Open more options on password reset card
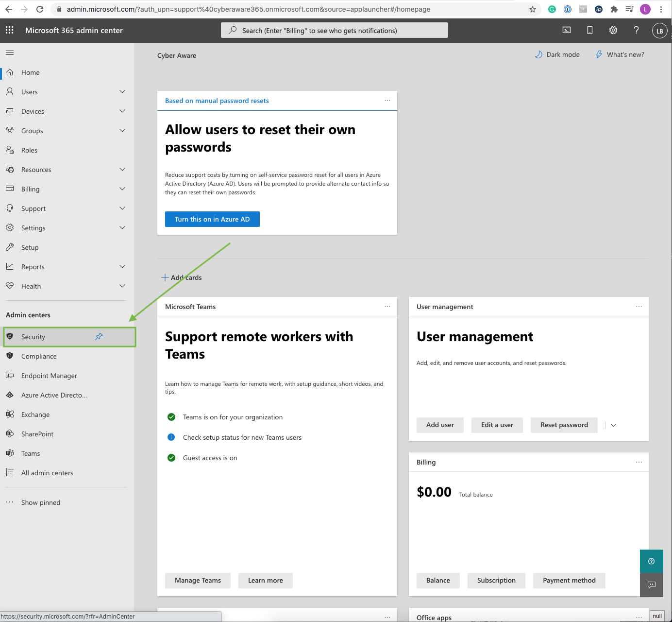This screenshot has height=622, width=672. (x=387, y=101)
